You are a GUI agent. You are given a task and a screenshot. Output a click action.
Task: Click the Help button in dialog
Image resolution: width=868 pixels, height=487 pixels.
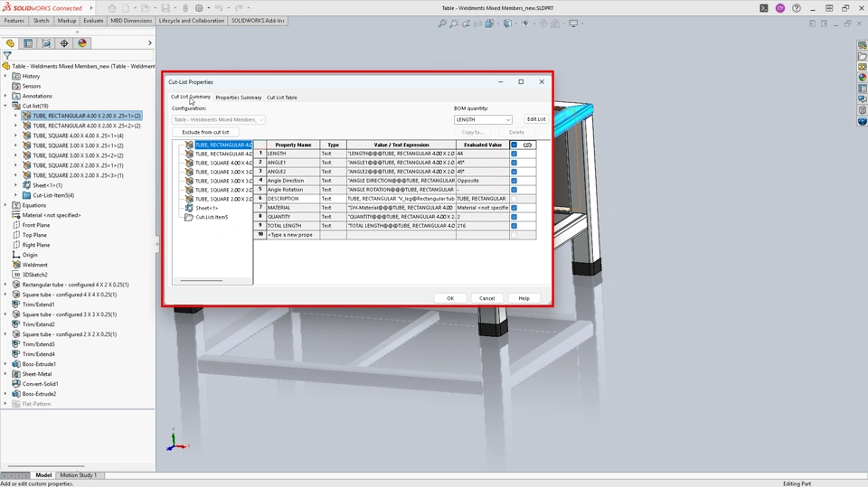524,298
